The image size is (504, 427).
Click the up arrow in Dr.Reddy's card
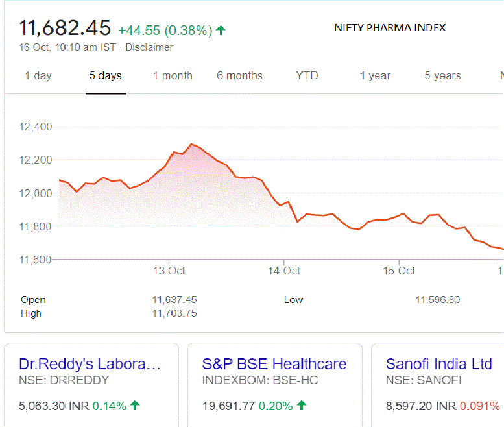click(x=135, y=406)
